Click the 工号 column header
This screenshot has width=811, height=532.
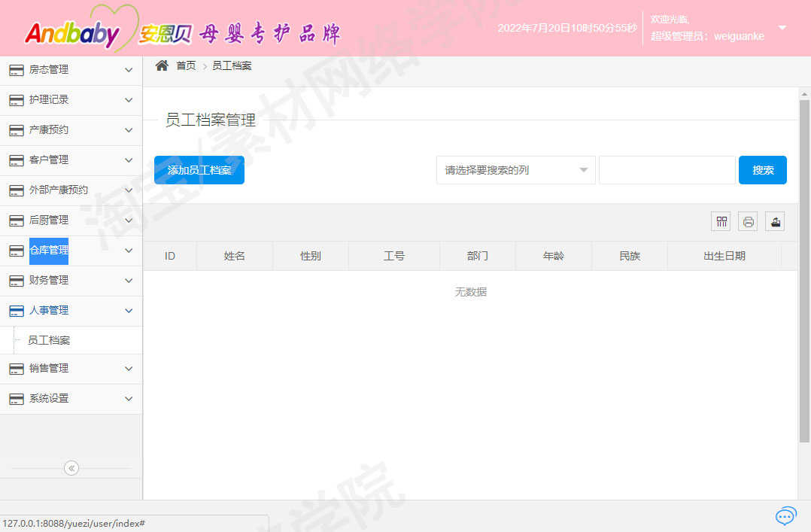pos(394,256)
